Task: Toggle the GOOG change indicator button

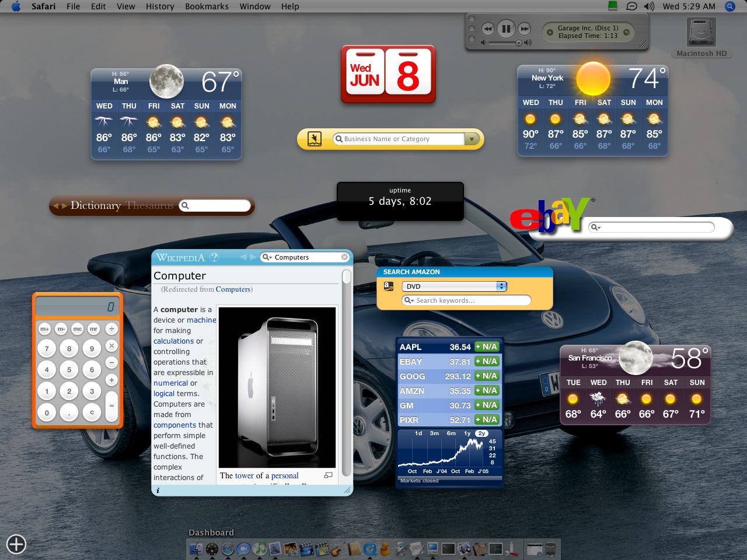Action: pyautogui.click(x=486, y=376)
